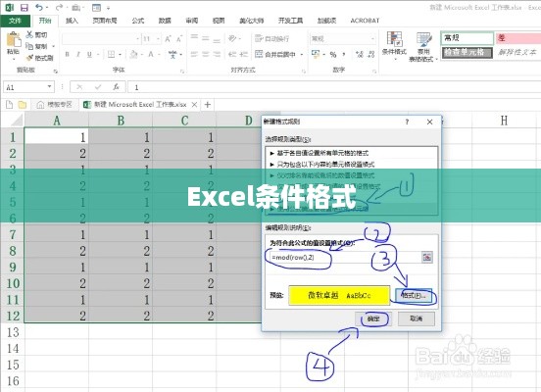Screen dimensions: 541x392
Task: Click the help ? button in dialog
Action: click(408, 122)
